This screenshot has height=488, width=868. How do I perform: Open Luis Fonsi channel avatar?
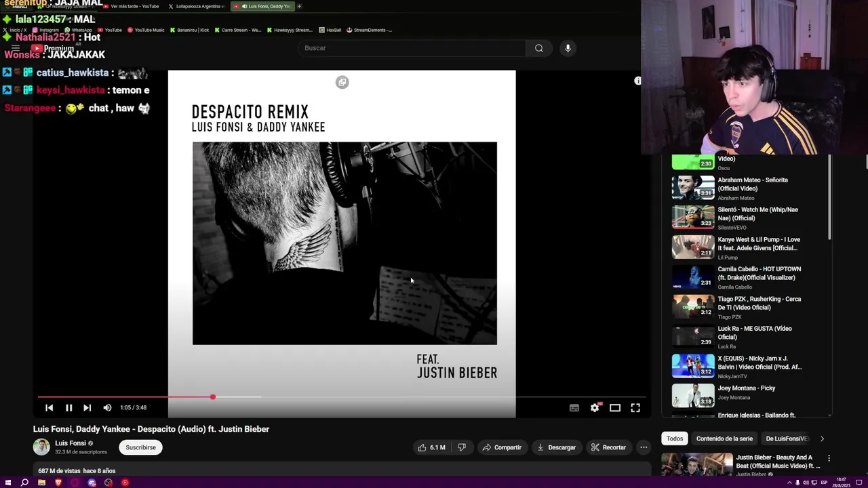[41, 447]
